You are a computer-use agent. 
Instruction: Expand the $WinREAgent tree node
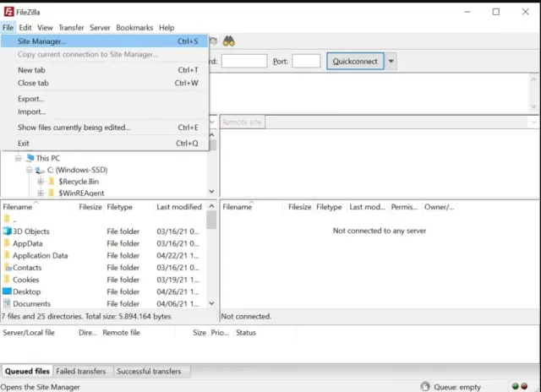click(40, 193)
